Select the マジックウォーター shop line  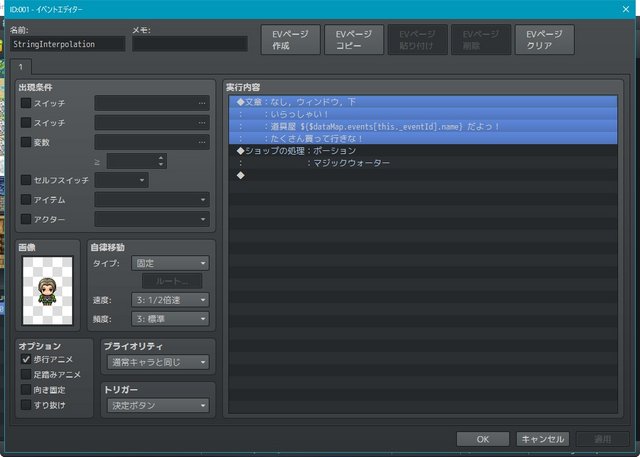pyautogui.click(x=423, y=163)
